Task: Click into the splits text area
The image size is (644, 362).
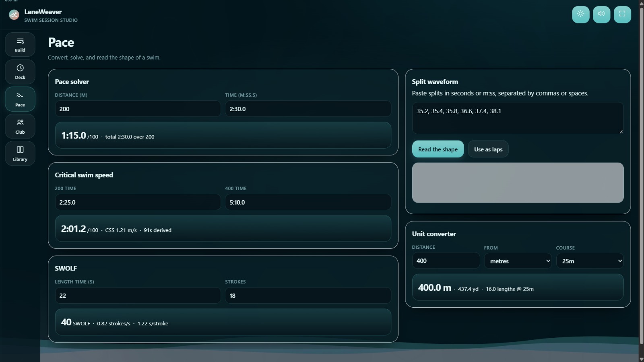Action: coord(518,118)
